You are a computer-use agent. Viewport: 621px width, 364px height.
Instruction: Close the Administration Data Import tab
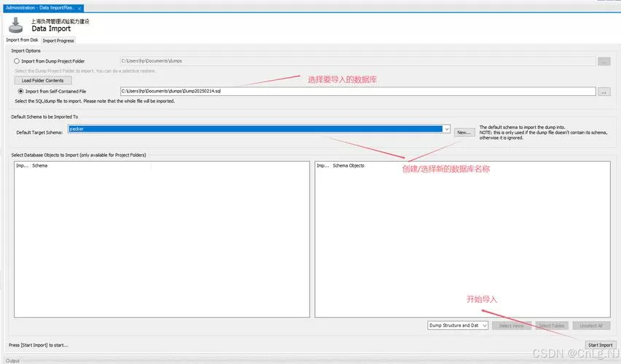click(x=79, y=8)
